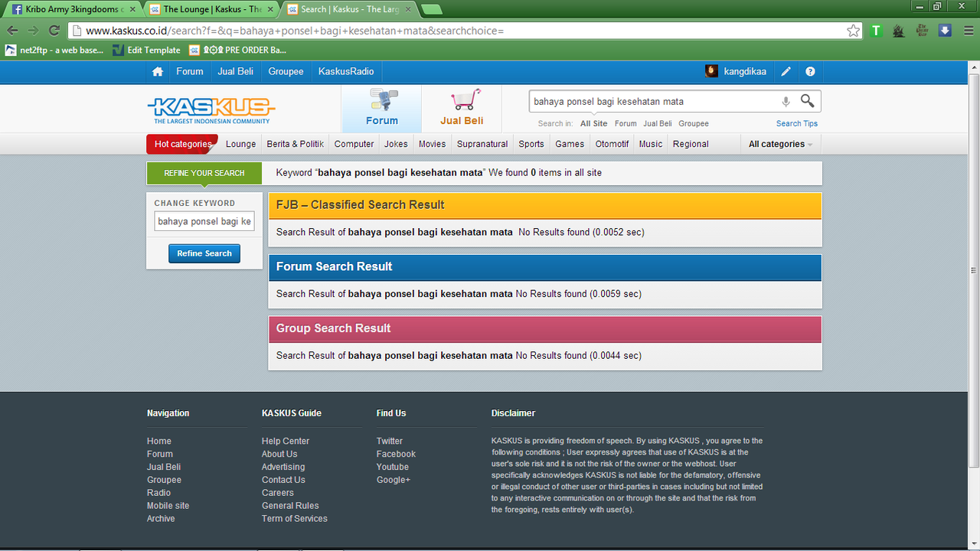Reload the page with refresh icon
The width and height of the screenshot is (980, 551).
click(x=54, y=31)
